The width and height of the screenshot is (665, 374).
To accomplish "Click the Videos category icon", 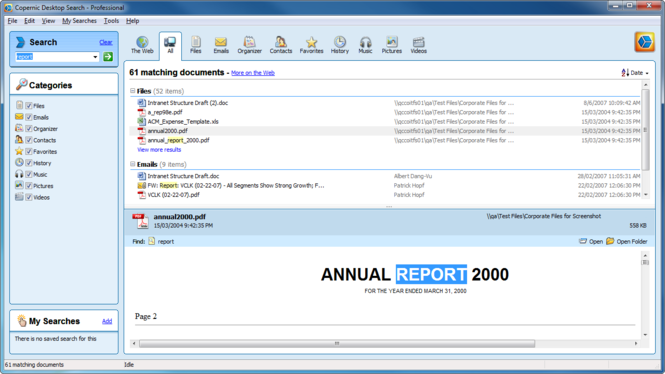I will pos(20,197).
